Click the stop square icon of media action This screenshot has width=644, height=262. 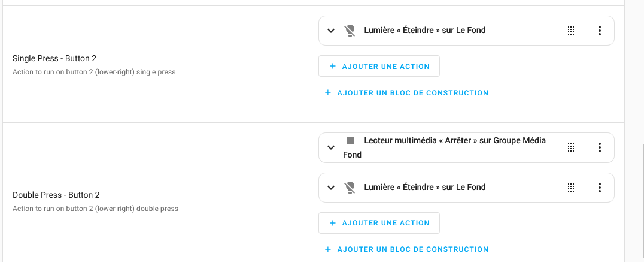pos(350,141)
